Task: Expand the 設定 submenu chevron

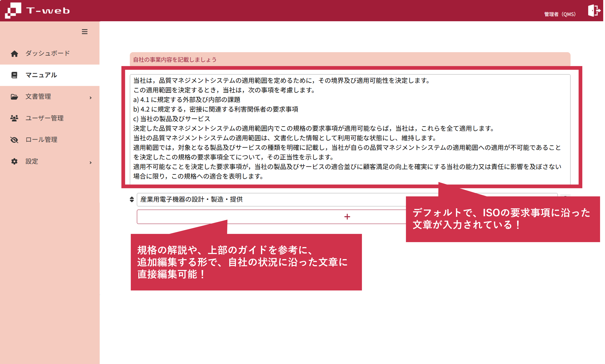Action: point(91,162)
